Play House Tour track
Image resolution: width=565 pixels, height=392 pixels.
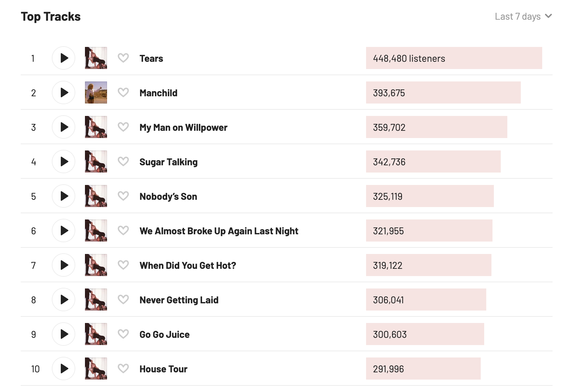64,369
